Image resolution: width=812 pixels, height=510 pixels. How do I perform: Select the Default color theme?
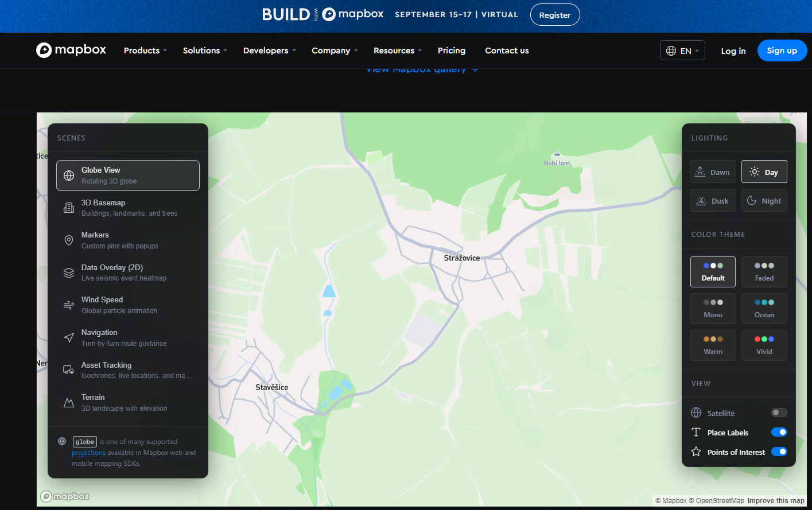tap(713, 272)
